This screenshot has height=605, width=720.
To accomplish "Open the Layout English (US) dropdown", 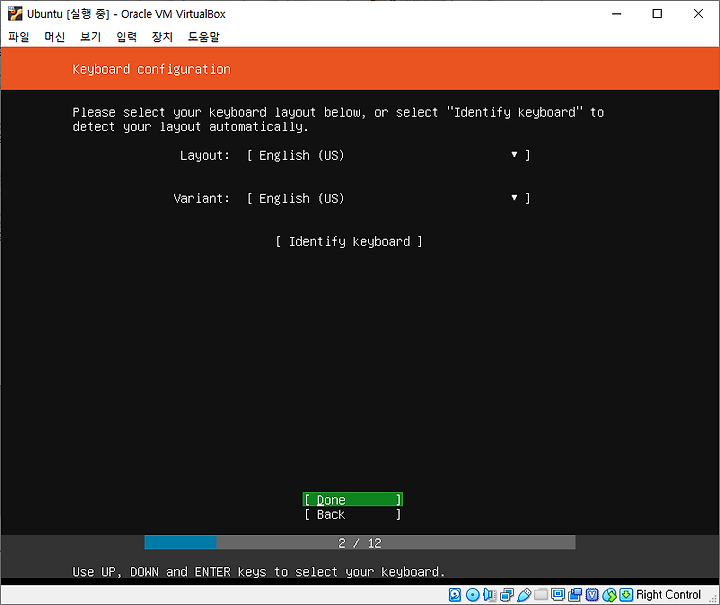I will pos(388,156).
